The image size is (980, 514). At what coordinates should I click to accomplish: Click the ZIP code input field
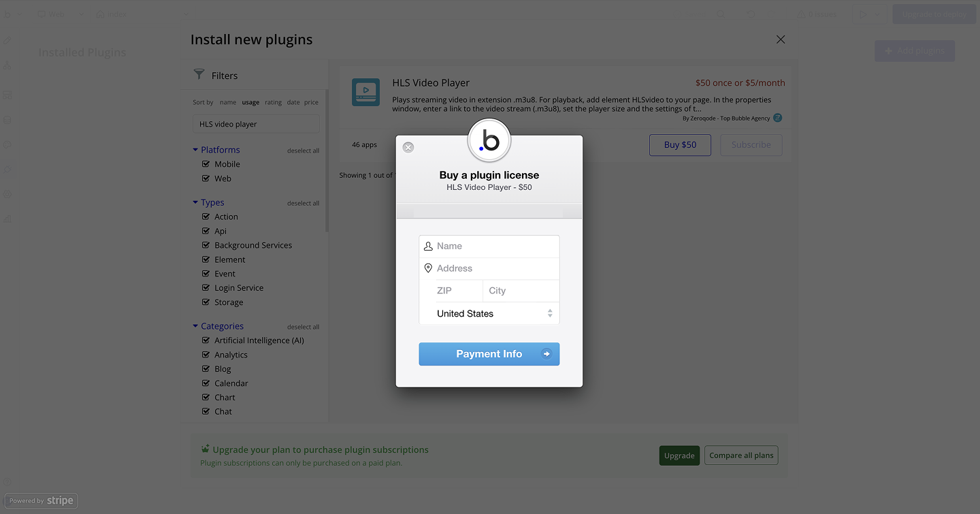tap(457, 291)
